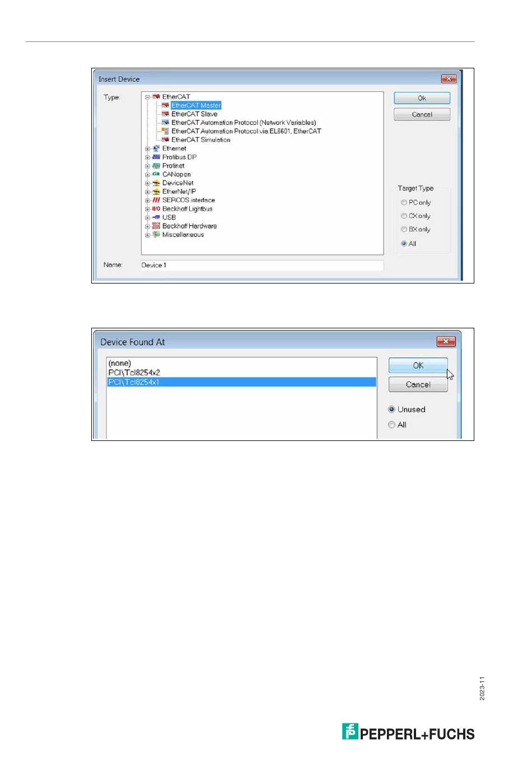Image resolution: width=532 pixels, height=762 pixels.
Task: Expand the Miscellaneous node
Action: point(147,235)
